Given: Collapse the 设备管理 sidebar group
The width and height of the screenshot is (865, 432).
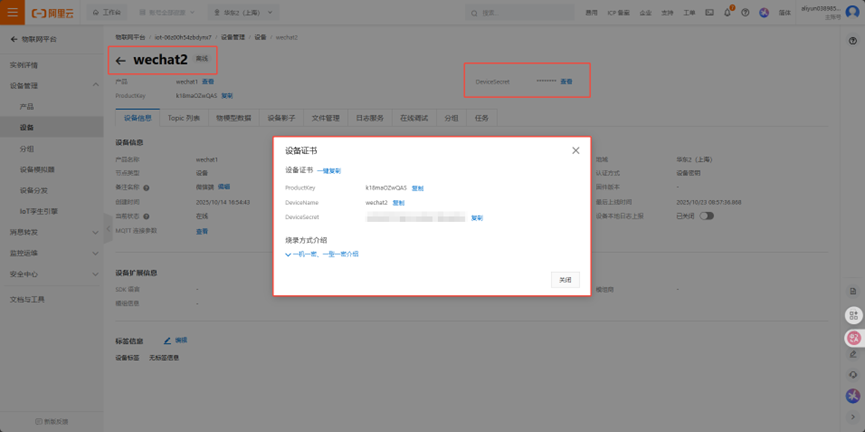Looking at the screenshot, I should tap(95, 85).
